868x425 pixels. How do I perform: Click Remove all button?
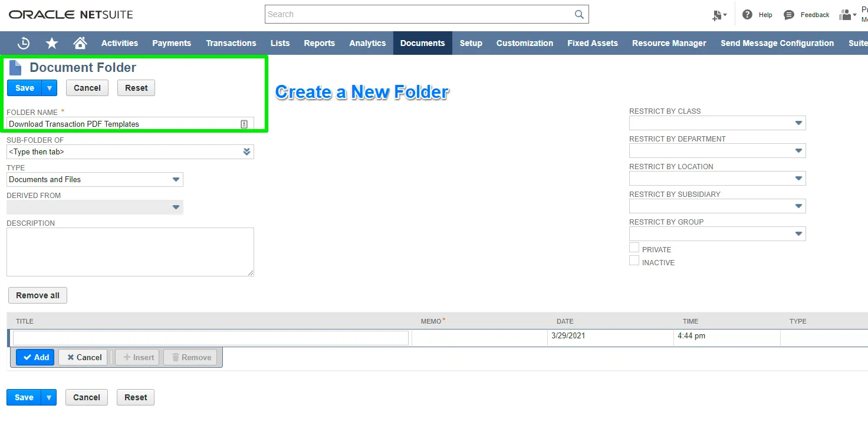(38, 295)
